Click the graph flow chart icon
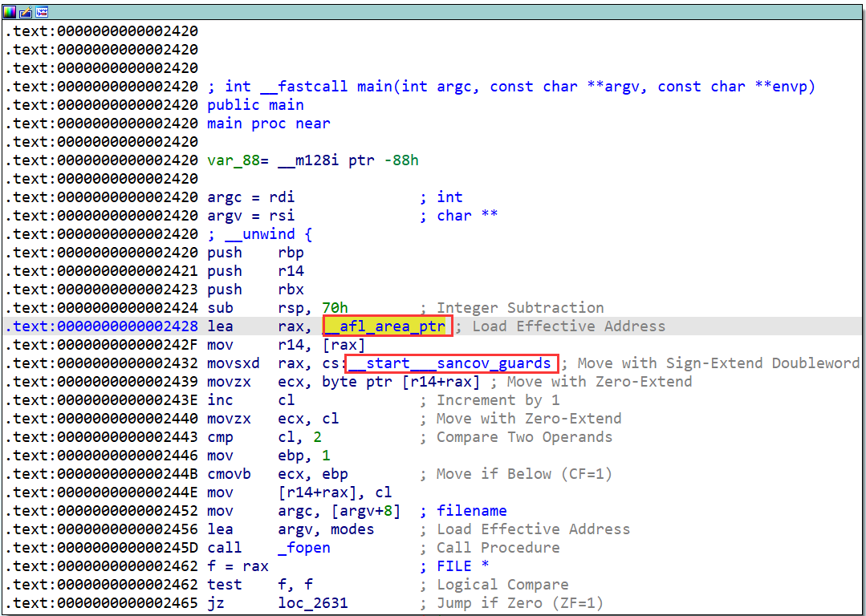 pos(42,11)
